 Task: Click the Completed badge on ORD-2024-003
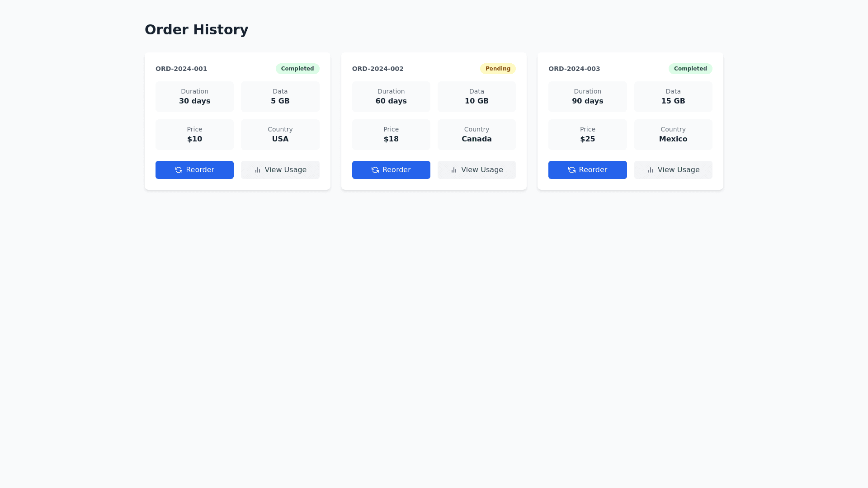click(x=690, y=69)
